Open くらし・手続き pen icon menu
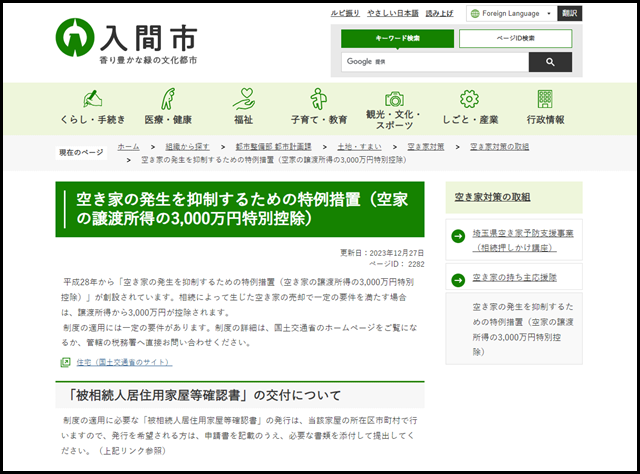640x474 pixels. (x=93, y=99)
